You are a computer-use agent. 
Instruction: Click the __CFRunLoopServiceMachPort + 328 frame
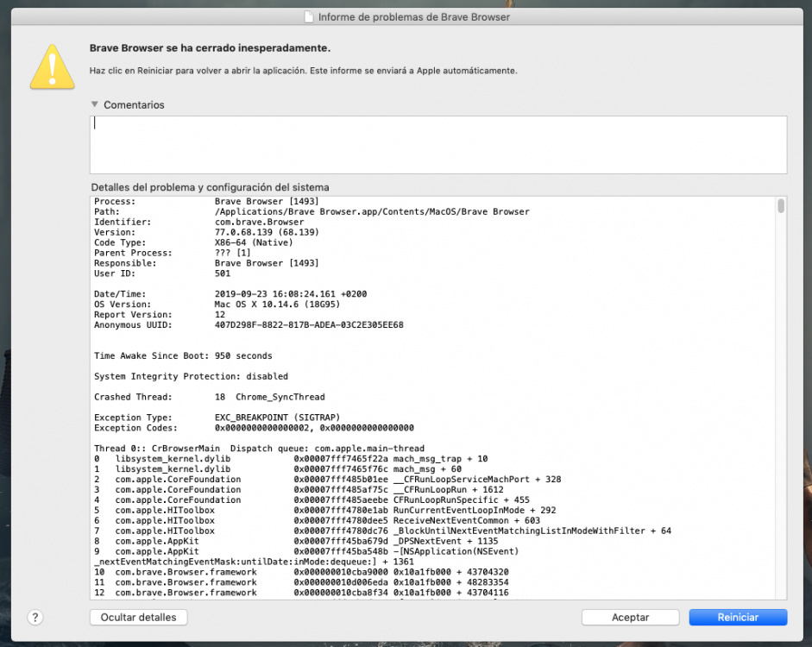[x=328, y=480]
